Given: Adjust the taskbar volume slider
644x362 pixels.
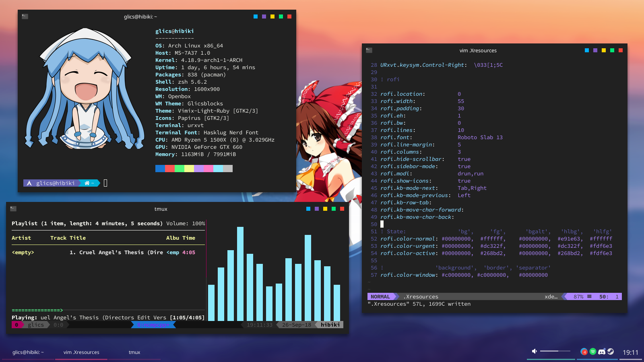Looking at the screenshot, I should [555, 351].
